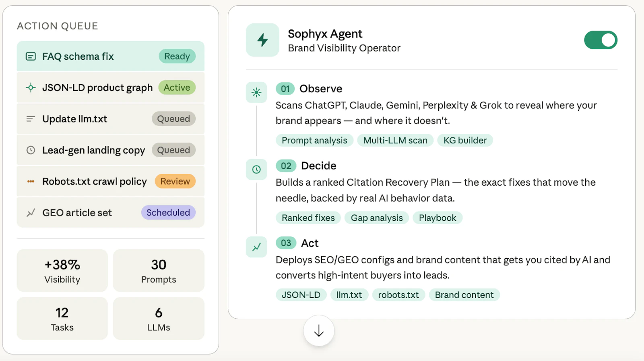Click the robots.txt tag under Act
Viewport: 644px width, 361px height.
[x=398, y=295]
